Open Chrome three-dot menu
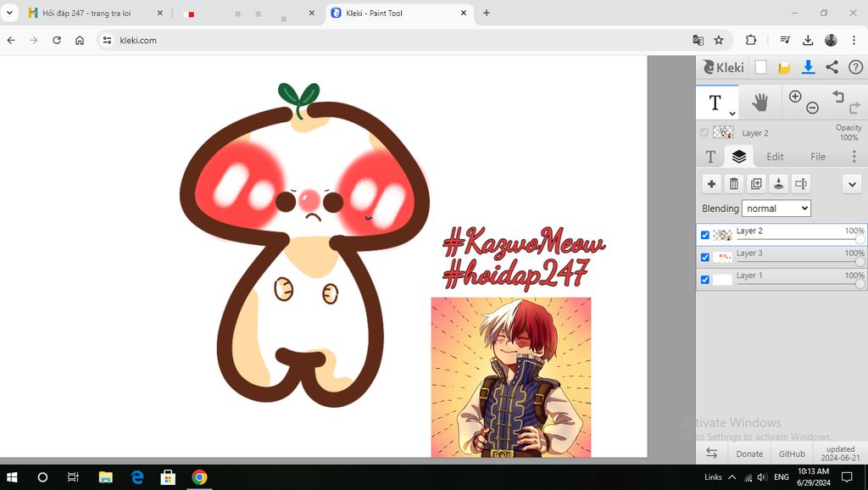The height and width of the screenshot is (490, 868). coord(854,41)
